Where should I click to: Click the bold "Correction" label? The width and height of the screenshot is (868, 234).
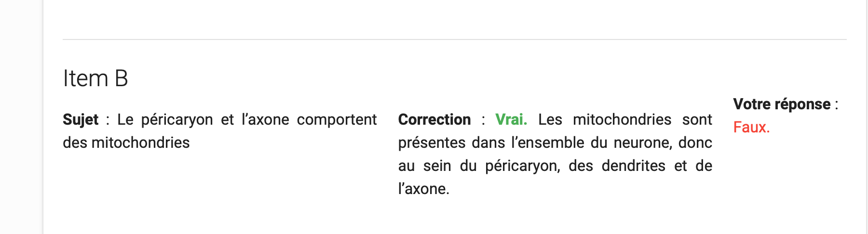[x=434, y=119]
